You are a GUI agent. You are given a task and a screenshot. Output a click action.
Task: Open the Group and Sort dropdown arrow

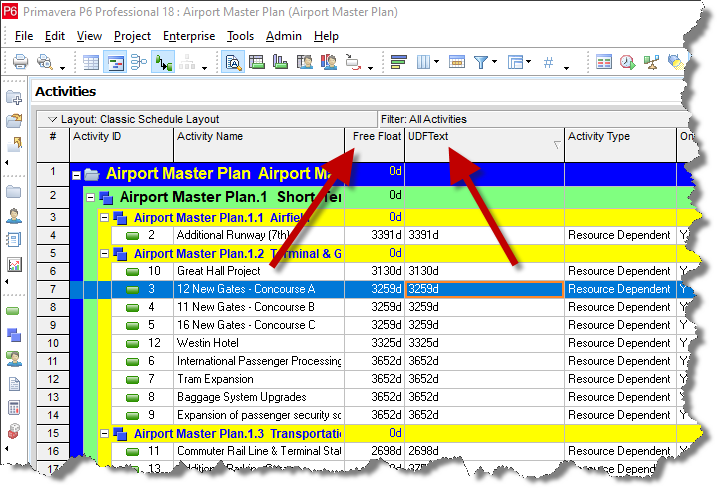pos(529,62)
